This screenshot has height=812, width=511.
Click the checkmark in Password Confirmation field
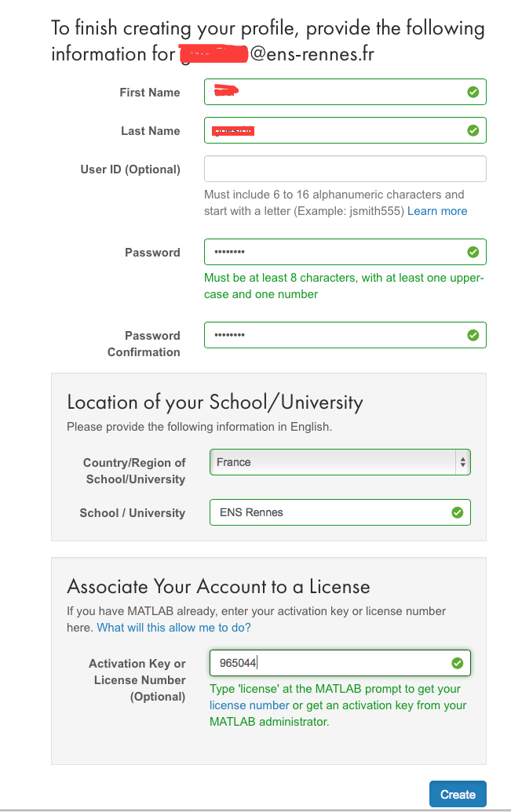473,336
